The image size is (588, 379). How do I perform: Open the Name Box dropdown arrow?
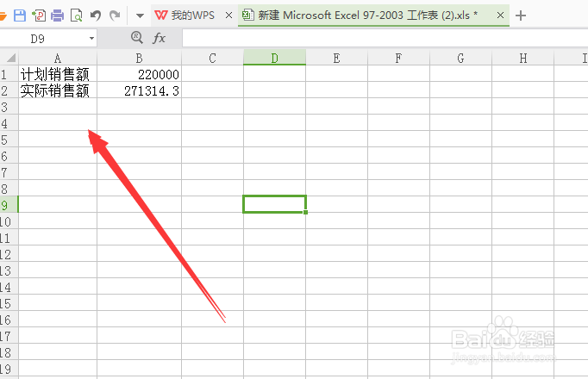(x=91, y=39)
